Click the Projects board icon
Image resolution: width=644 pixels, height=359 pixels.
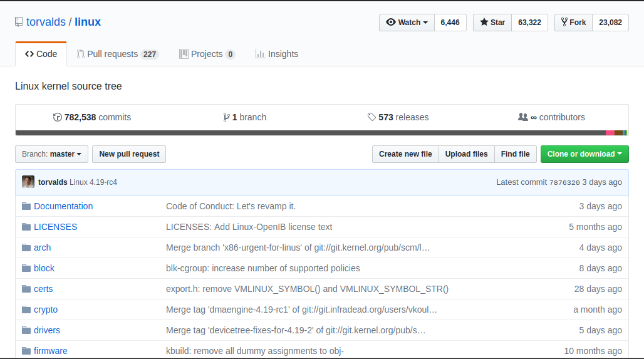(x=184, y=54)
